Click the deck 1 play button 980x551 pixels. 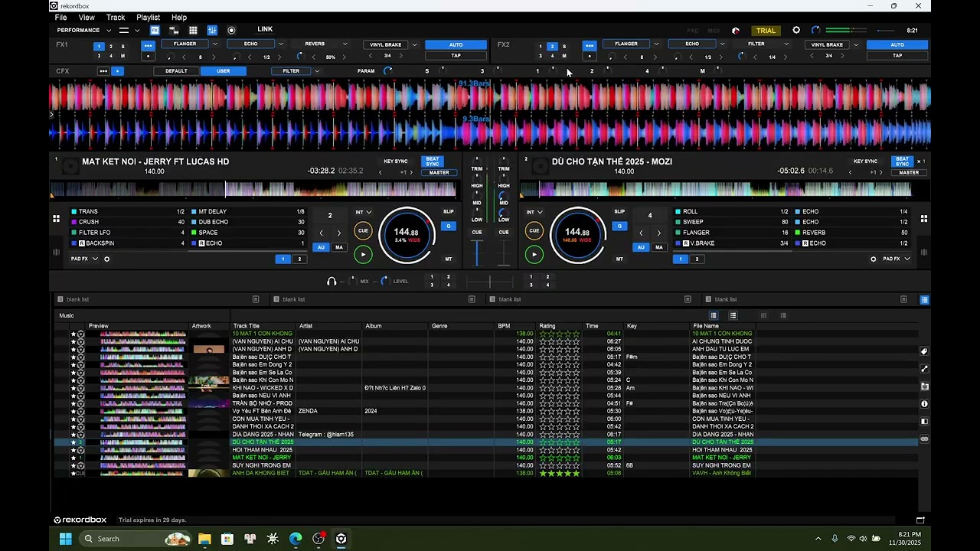(x=364, y=254)
